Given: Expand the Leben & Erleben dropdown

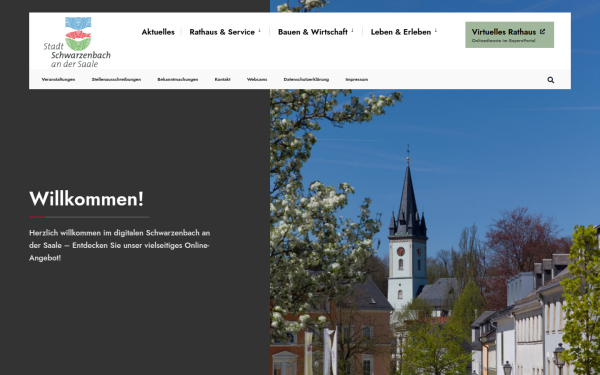Looking at the screenshot, I should pos(404,32).
